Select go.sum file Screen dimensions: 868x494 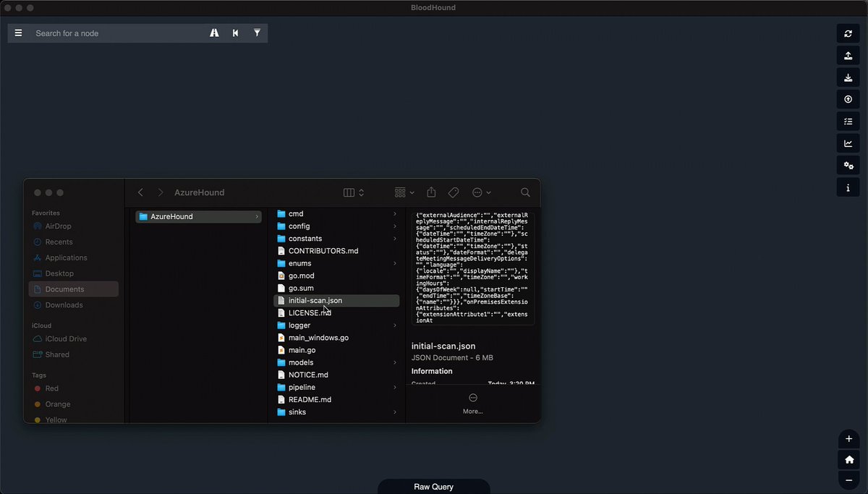pyautogui.click(x=336, y=288)
